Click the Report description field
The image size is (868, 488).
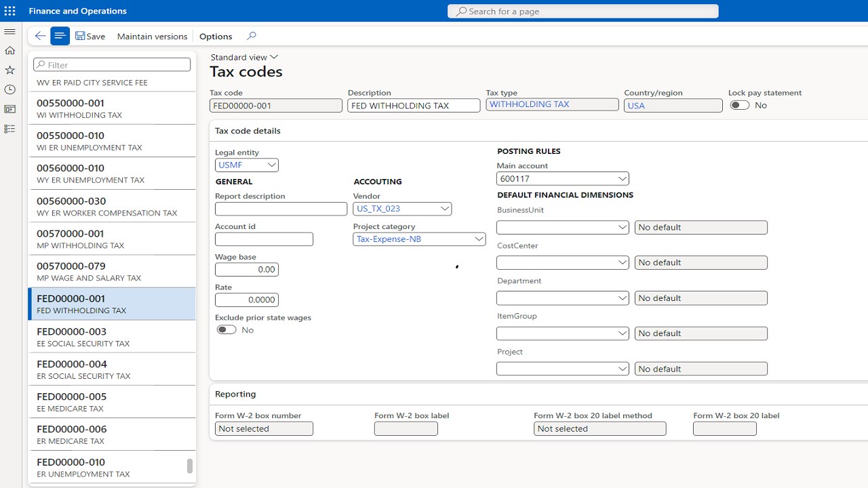coord(281,209)
